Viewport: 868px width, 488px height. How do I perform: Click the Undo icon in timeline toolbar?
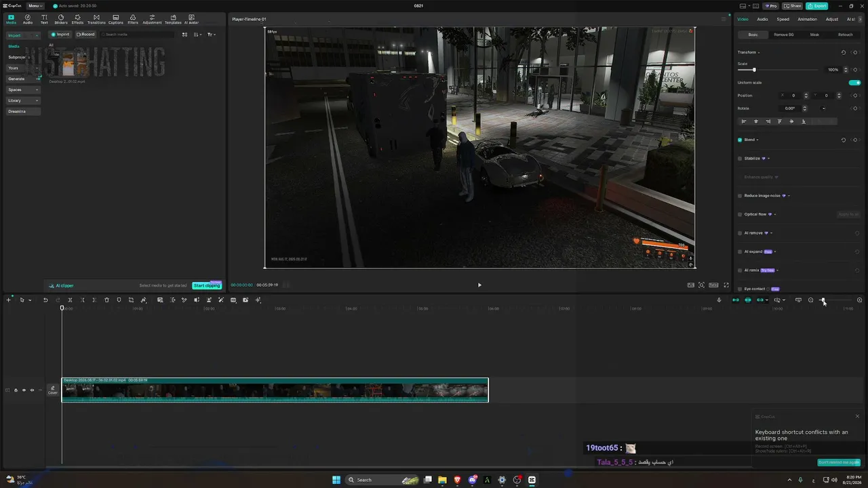[45, 300]
